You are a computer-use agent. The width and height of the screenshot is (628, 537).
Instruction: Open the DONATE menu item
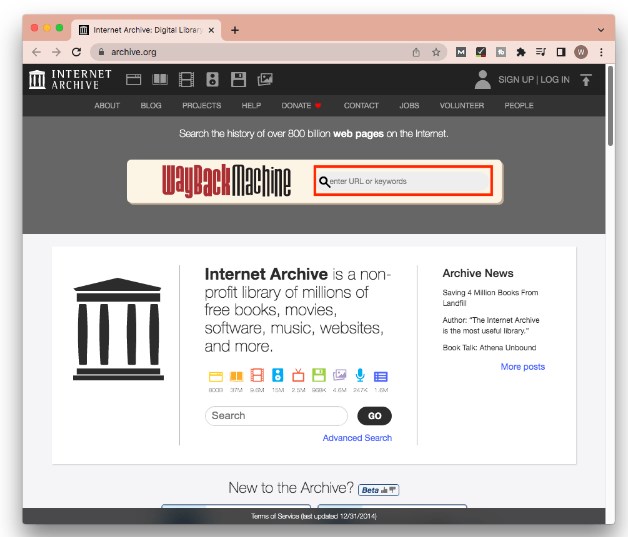point(301,106)
